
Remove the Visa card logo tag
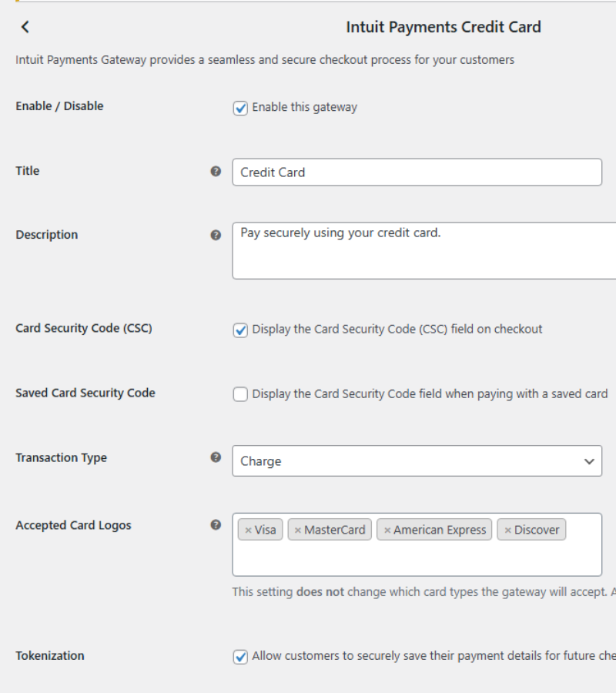248,530
